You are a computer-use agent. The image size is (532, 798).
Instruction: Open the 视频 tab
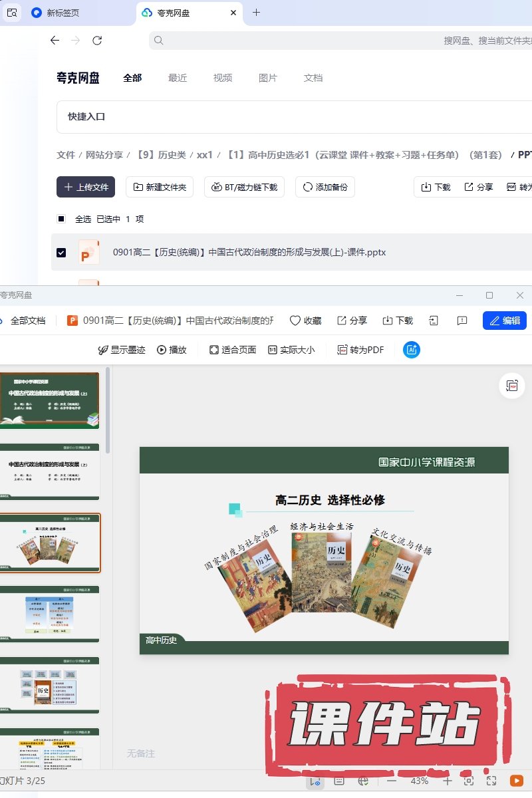223,78
